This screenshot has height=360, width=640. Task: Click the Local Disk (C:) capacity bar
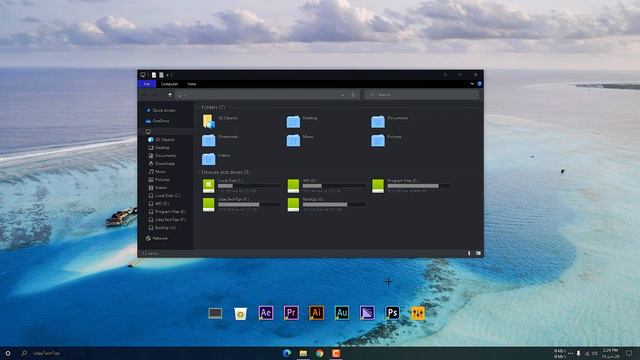tap(249, 186)
